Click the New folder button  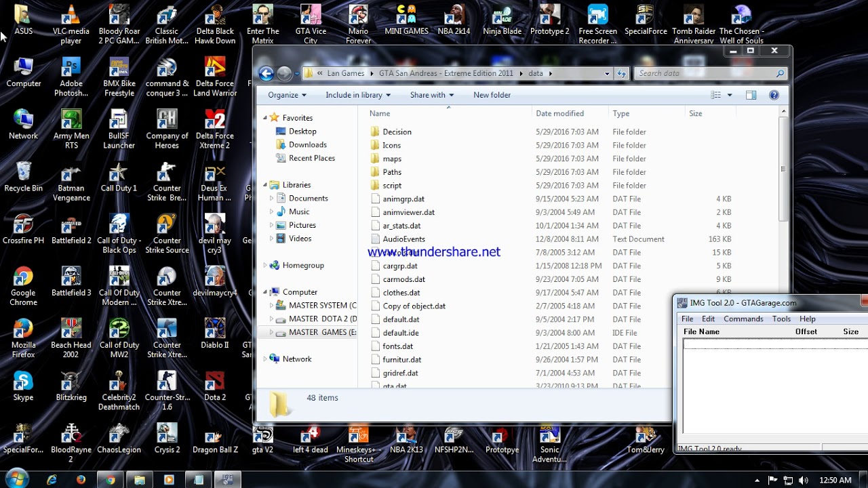point(492,95)
